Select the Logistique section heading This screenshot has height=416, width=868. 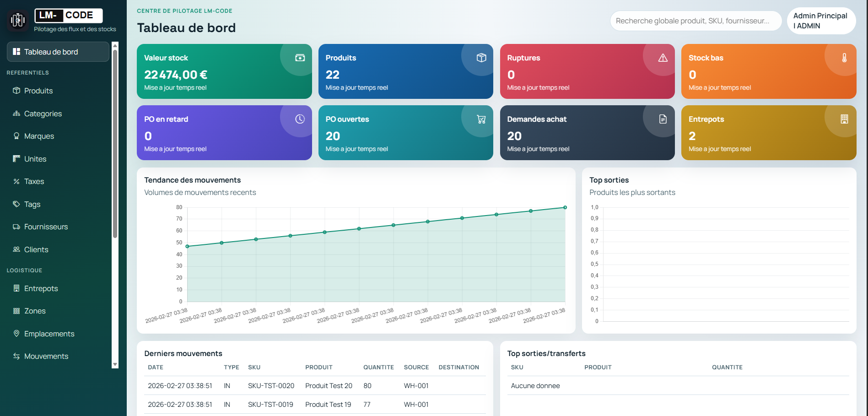(x=24, y=270)
